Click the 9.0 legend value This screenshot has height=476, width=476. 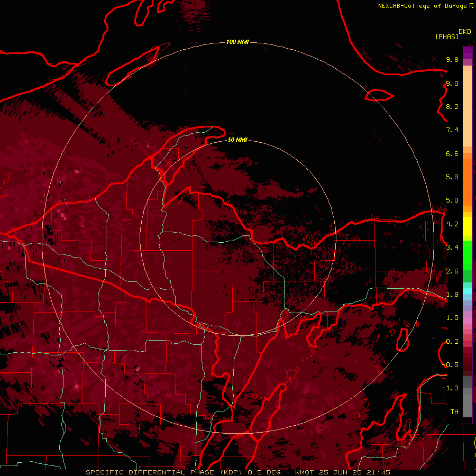coord(452,84)
